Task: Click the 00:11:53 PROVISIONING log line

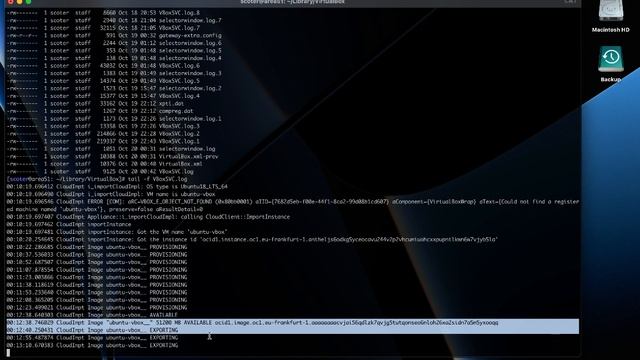Action: (x=96, y=292)
